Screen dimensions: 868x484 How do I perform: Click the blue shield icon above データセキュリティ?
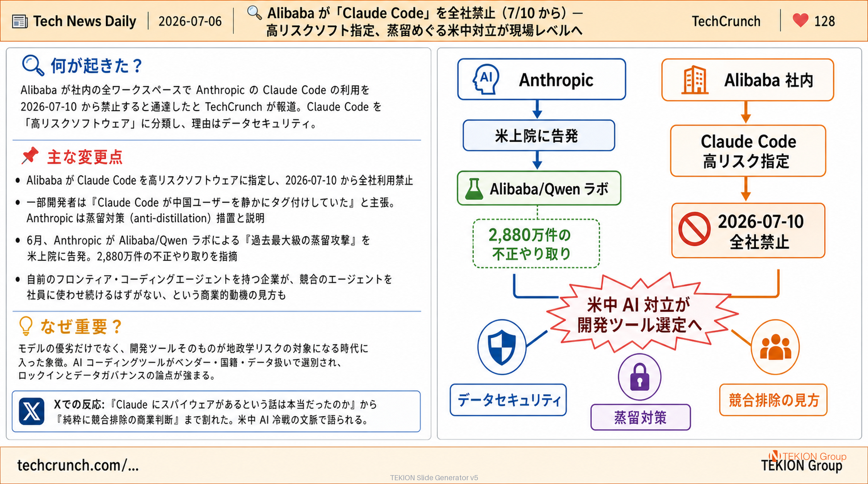pyautogui.click(x=502, y=347)
